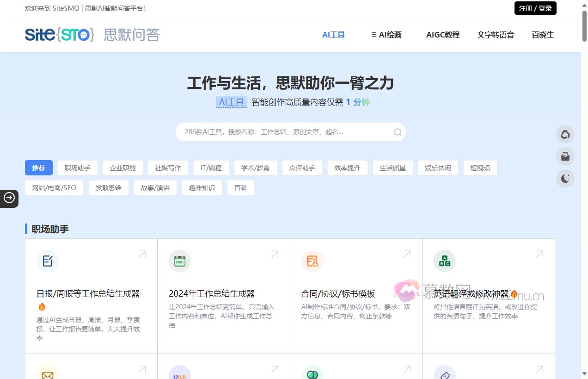Click the translation icon on 英语翻译或修改神器 card
This screenshot has height=379, width=588.
coord(444,261)
